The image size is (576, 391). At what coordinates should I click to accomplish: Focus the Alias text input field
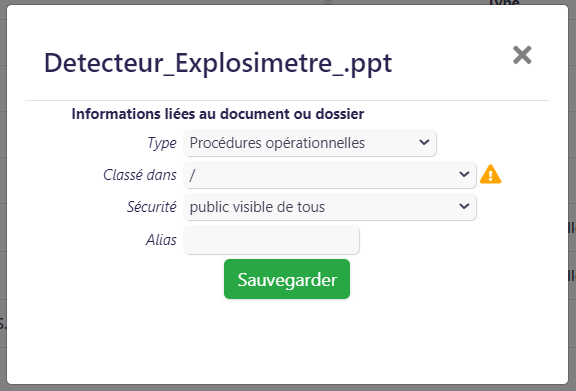tap(271, 240)
